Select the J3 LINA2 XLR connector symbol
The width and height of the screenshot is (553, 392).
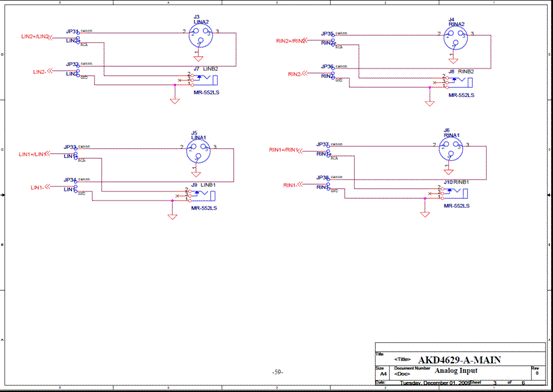coord(200,36)
